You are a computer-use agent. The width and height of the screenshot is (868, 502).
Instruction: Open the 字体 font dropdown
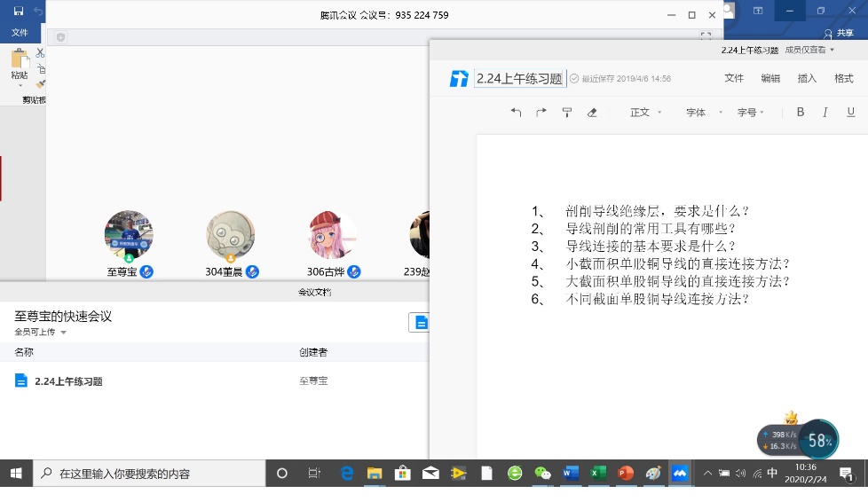(x=701, y=113)
